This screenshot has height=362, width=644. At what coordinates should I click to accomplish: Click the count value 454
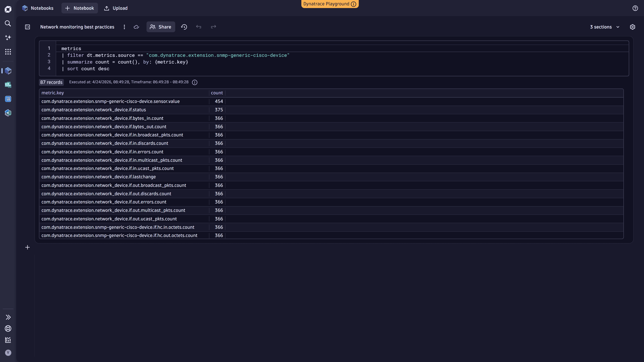[x=219, y=101]
